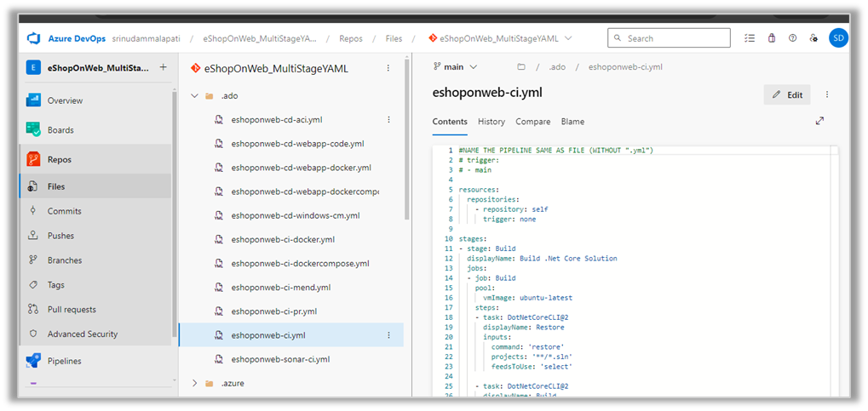Click the eShopOnWeb_MultiSta... project breadcrumb
Viewport: 868px width, 411px height.
coord(260,39)
